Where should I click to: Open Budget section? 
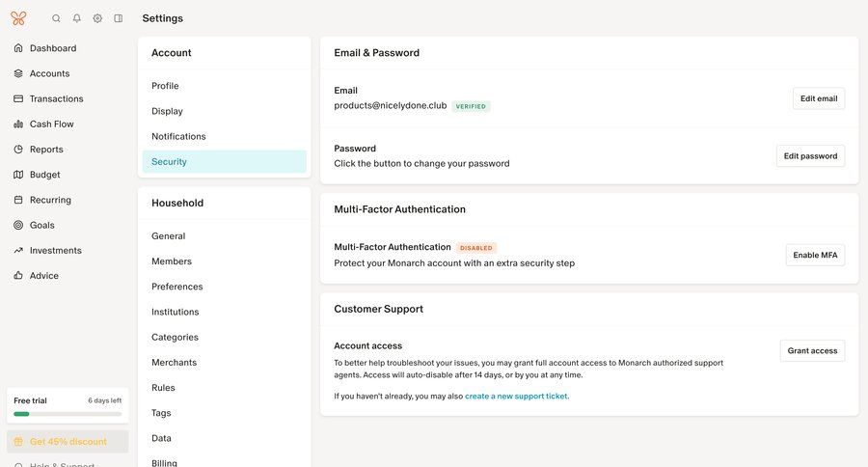click(x=44, y=175)
